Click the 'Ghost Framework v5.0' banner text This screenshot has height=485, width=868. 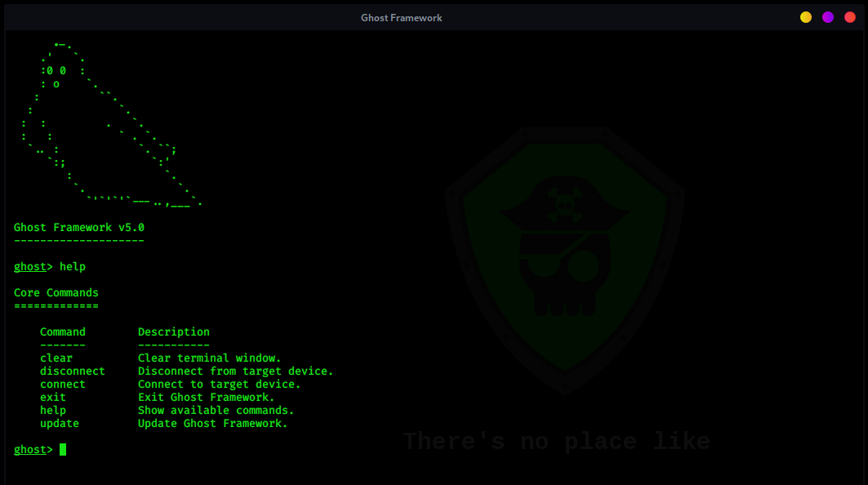click(x=78, y=228)
